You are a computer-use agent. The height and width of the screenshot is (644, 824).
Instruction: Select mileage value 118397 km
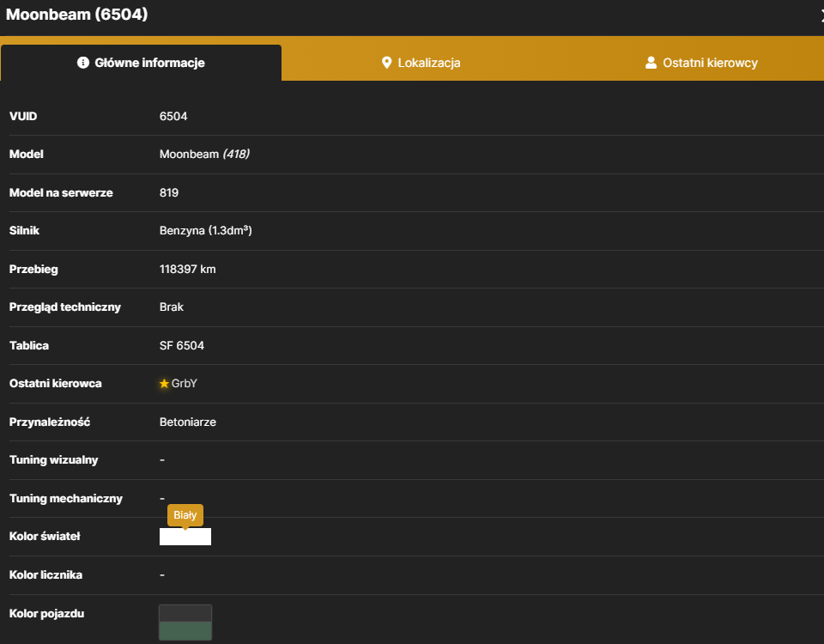(x=188, y=269)
